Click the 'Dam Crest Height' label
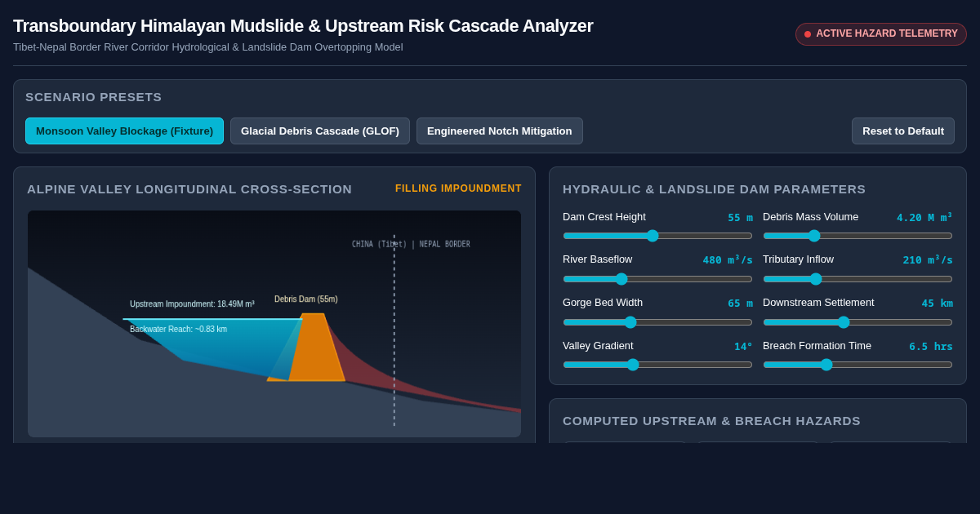Image resolution: width=980 pixels, height=514 pixels. 604,217
